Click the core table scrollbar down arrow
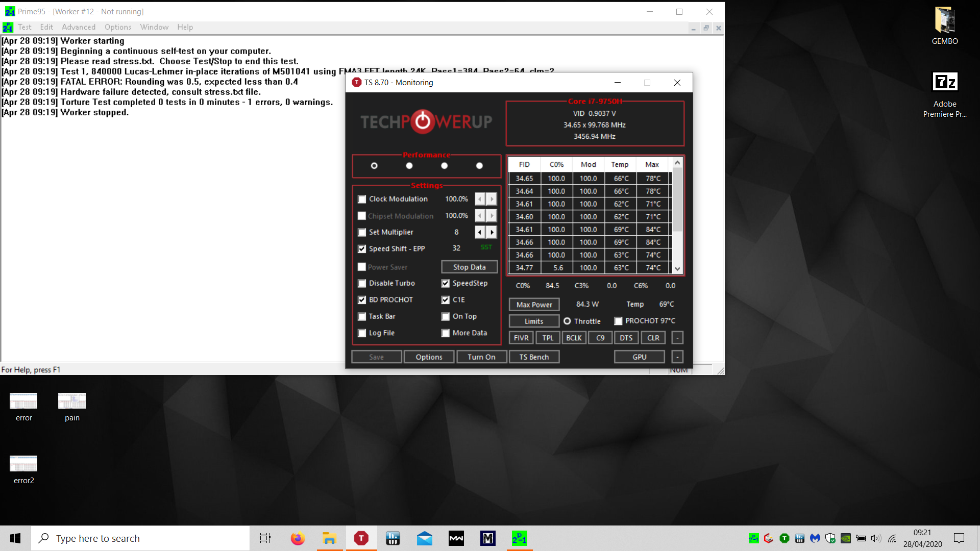Screen dimensions: 980x551 pos(677,268)
